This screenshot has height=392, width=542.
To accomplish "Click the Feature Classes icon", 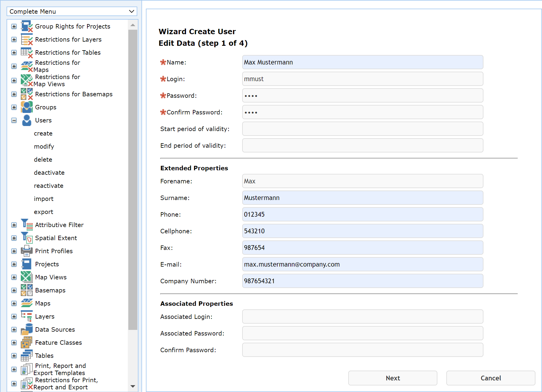I will tap(26, 342).
